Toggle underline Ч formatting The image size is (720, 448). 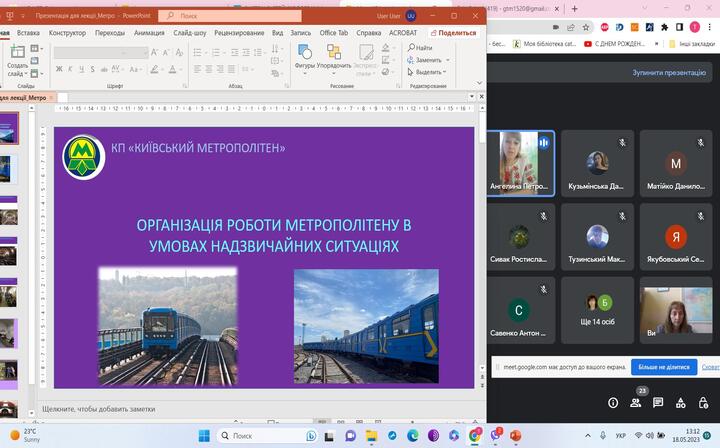(x=81, y=69)
